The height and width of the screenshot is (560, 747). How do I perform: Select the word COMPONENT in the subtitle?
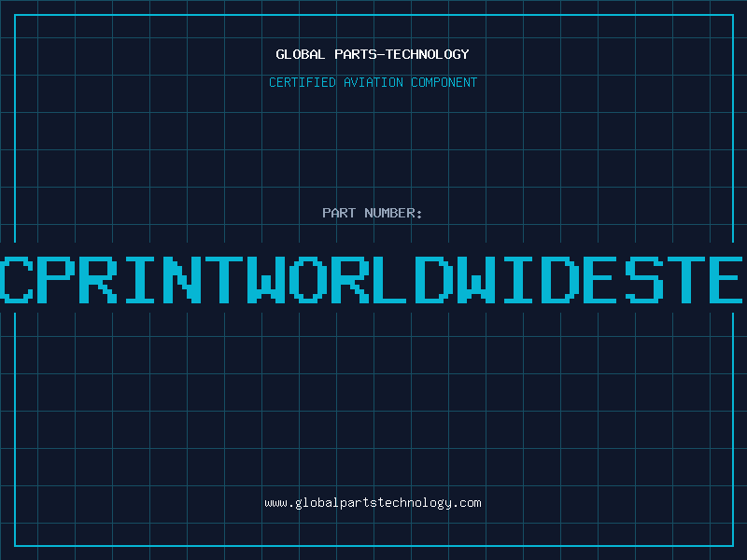[444, 82]
